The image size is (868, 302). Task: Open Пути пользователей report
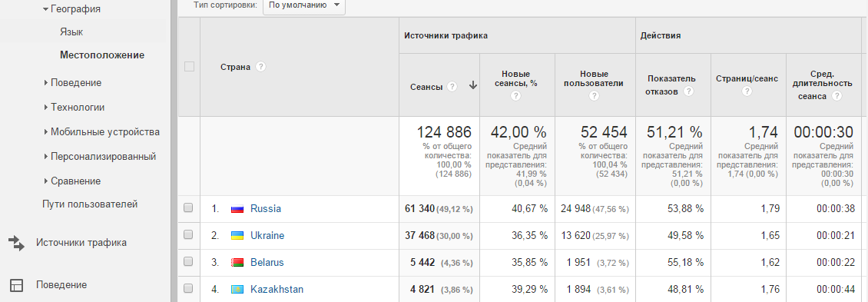90,204
